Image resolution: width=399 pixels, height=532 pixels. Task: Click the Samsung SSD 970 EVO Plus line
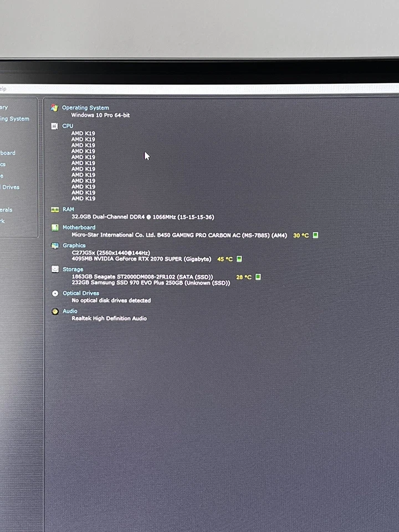151,283
